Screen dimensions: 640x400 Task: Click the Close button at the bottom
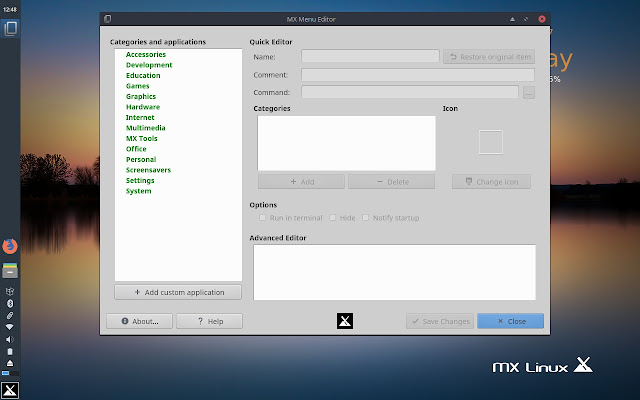(511, 321)
